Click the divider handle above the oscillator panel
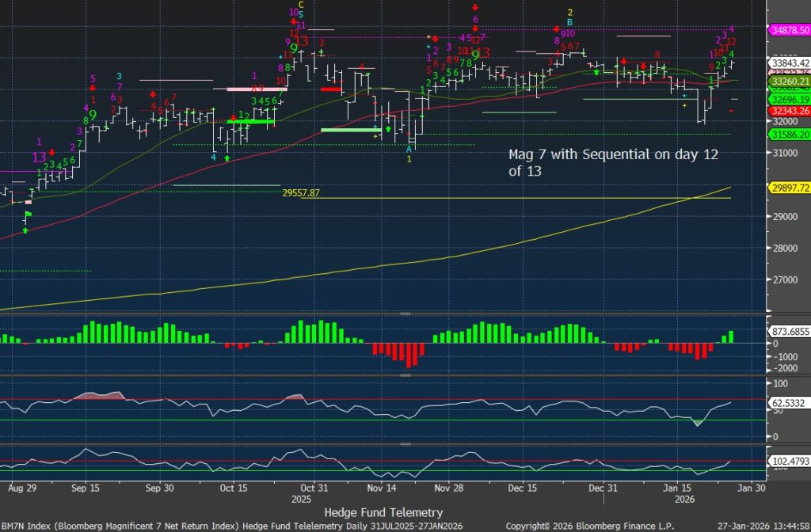This screenshot has height=532, width=811. click(x=405, y=374)
